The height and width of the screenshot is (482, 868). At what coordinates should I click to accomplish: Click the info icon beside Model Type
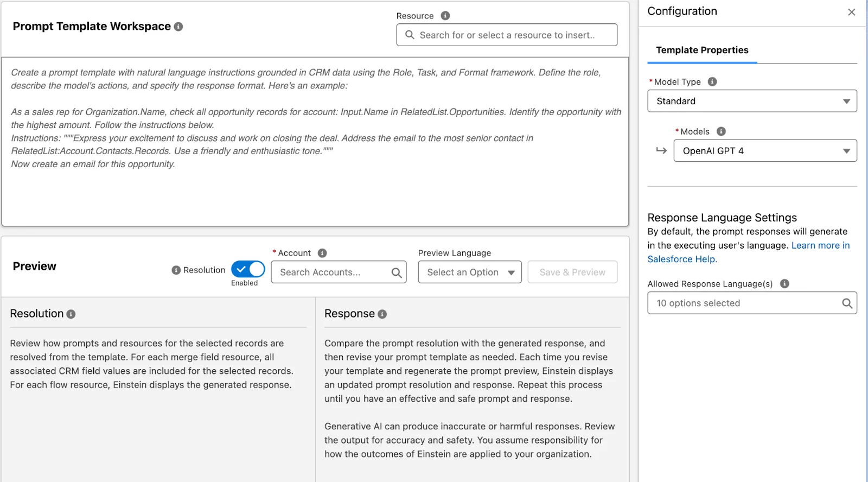click(x=712, y=81)
